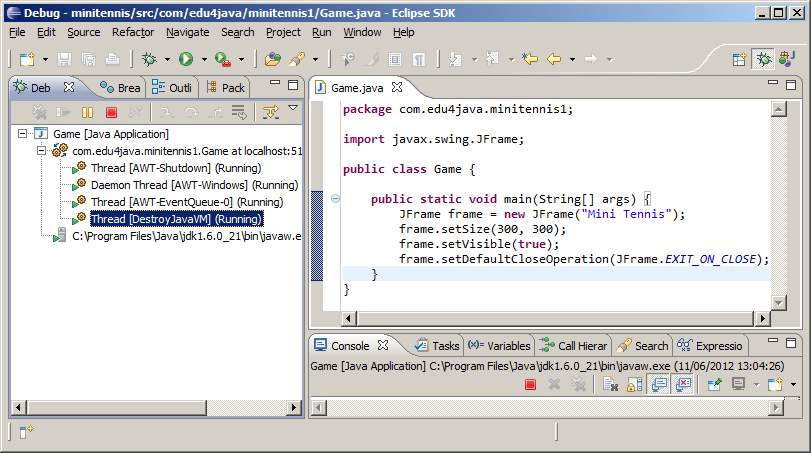Click the Last Edit Location icon
The width and height of the screenshot is (811, 453).
(530, 59)
